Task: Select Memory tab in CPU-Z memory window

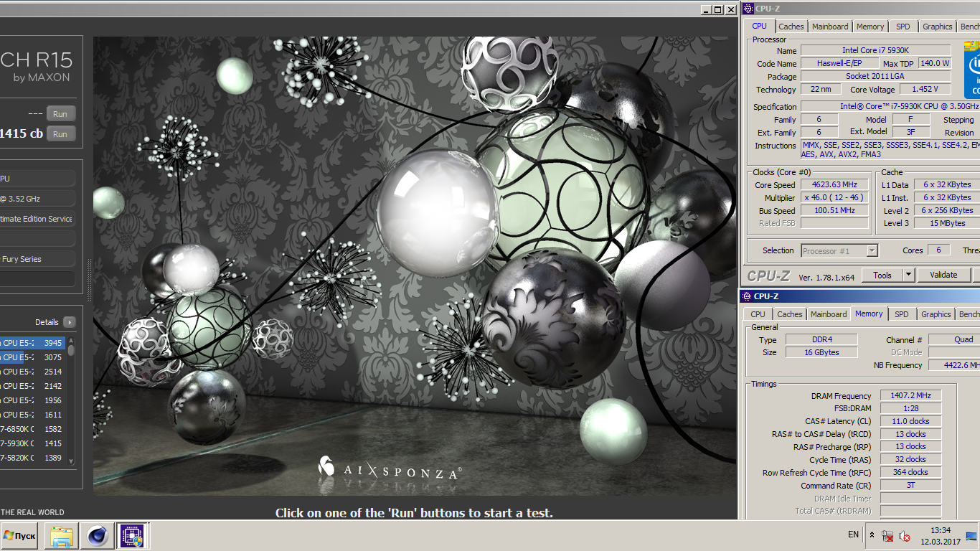Action: [x=869, y=314]
